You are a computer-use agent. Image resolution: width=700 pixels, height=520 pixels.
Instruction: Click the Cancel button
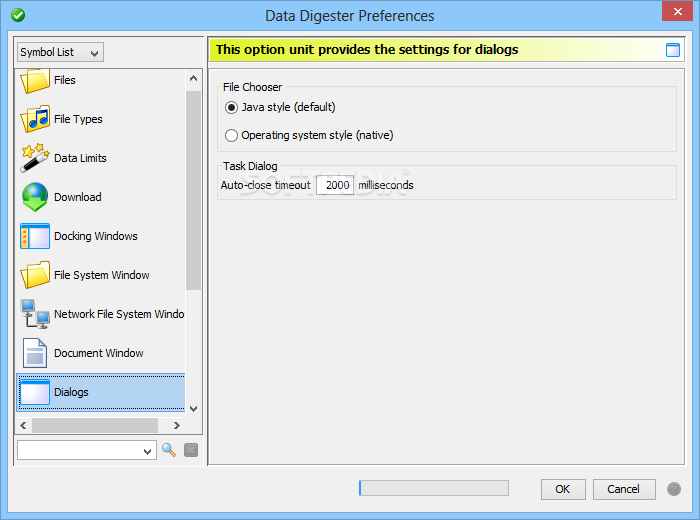(x=624, y=489)
